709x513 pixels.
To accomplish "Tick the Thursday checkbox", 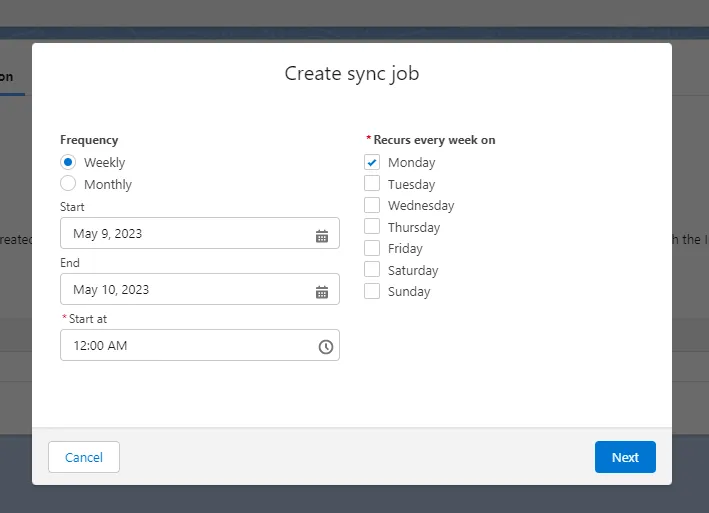I will [x=372, y=227].
